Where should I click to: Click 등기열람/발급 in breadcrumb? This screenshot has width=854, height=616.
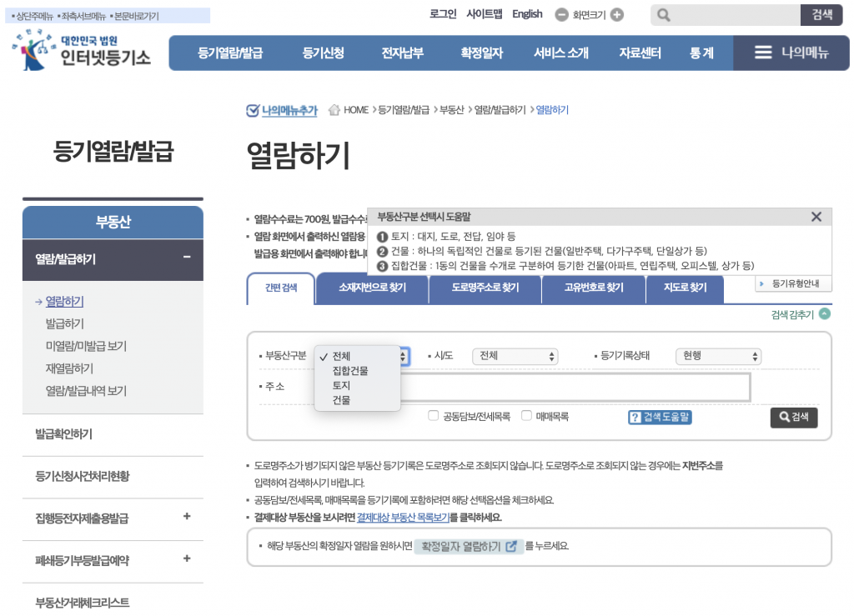(x=404, y=110)
